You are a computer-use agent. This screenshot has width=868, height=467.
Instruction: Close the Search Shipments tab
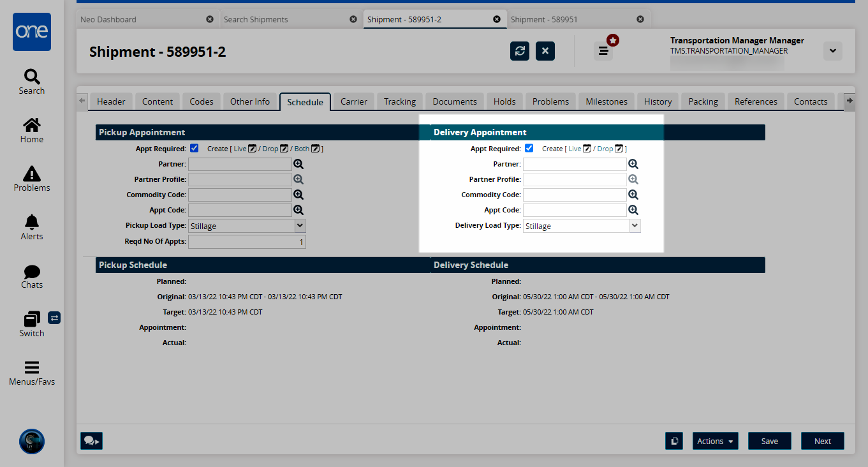click(353, 19)
